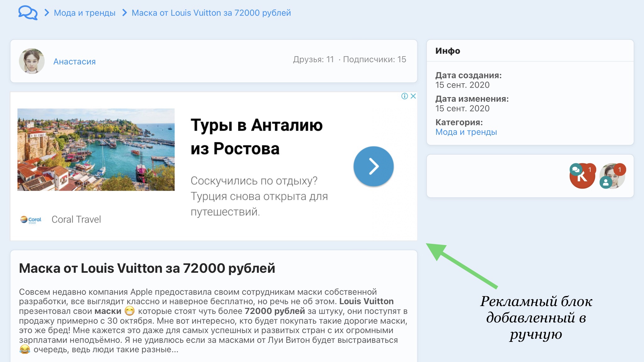
Task: Click the teal chat badge on K avatar
Action: (575, 170)
